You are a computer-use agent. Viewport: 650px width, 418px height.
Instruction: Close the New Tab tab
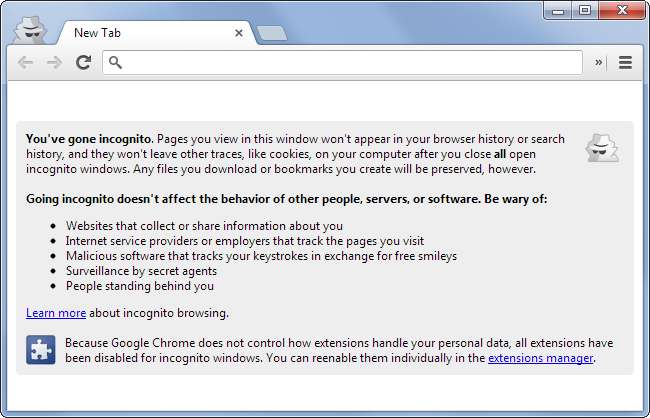point(238,33)
